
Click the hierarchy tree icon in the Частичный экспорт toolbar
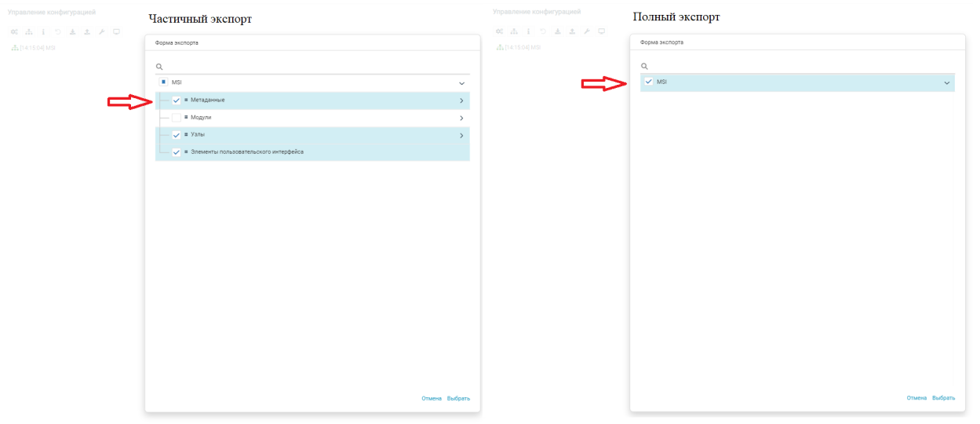point(29,32)
